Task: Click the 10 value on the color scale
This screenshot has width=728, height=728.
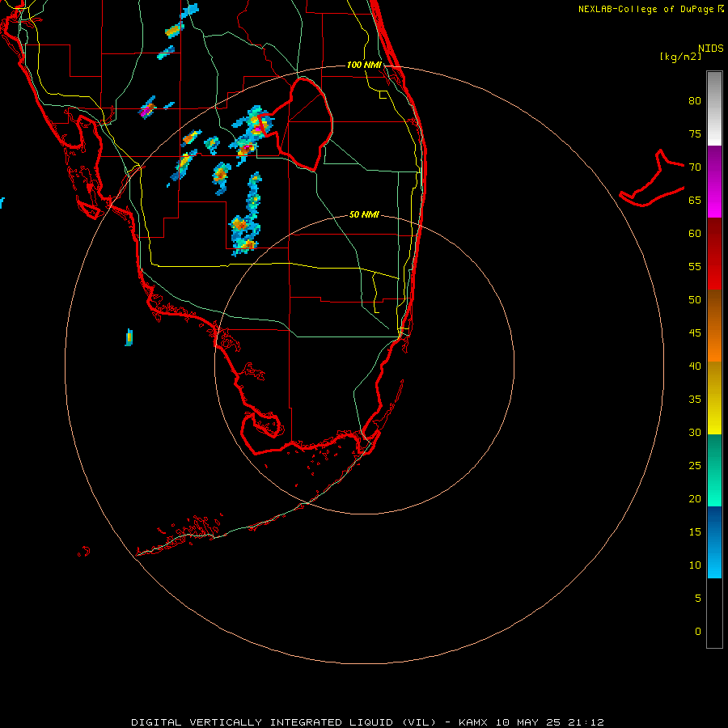Action: pyautogui.click(x=695, y=565)
